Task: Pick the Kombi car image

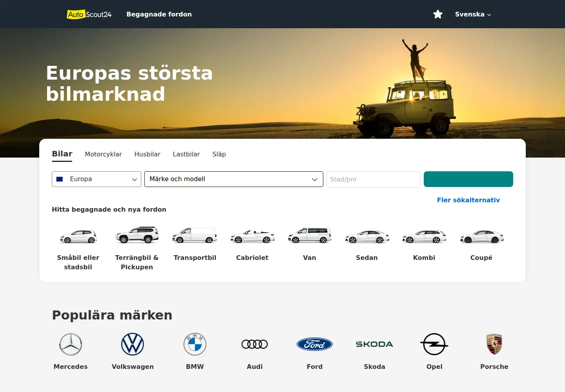Action: pyautogui.click(x=424, y=237)
